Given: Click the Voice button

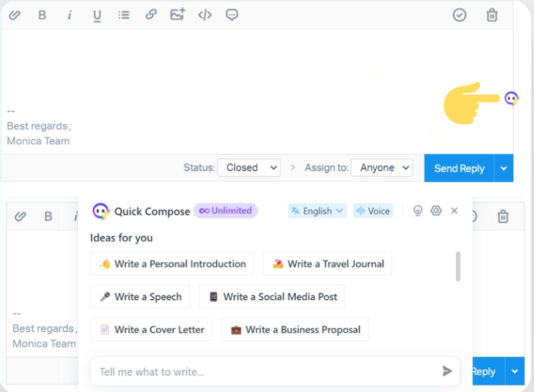Looking at the screenshot, I should 373,211.
